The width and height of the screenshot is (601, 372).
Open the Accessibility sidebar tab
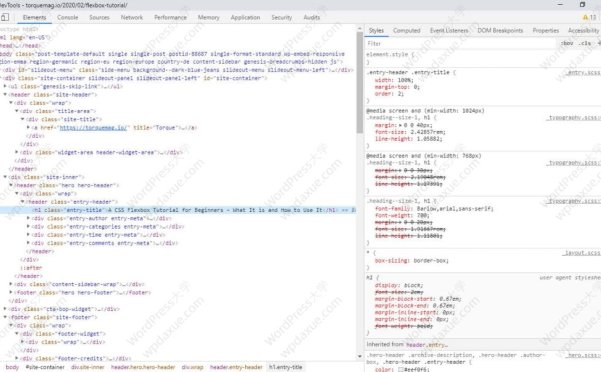pos(583,31)
